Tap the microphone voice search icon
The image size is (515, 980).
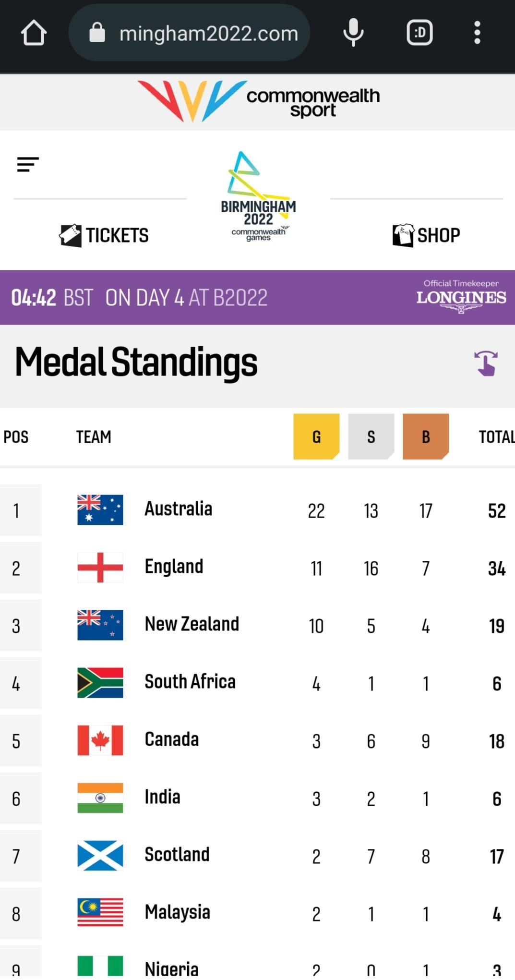click(x=353, y=33)
